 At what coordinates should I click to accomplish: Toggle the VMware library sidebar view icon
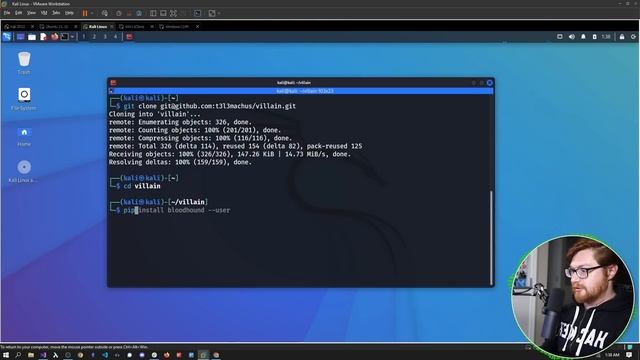click(153, 13)
